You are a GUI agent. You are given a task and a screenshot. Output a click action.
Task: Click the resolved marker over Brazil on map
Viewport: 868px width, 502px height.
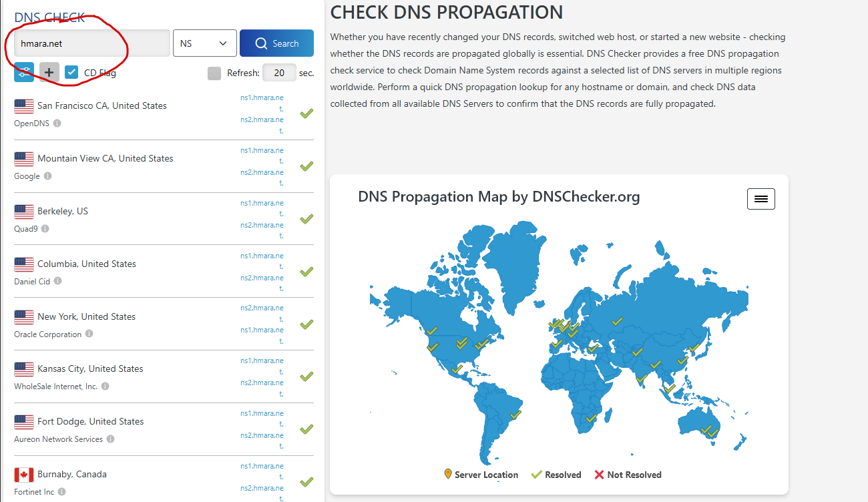coord(515,415)
